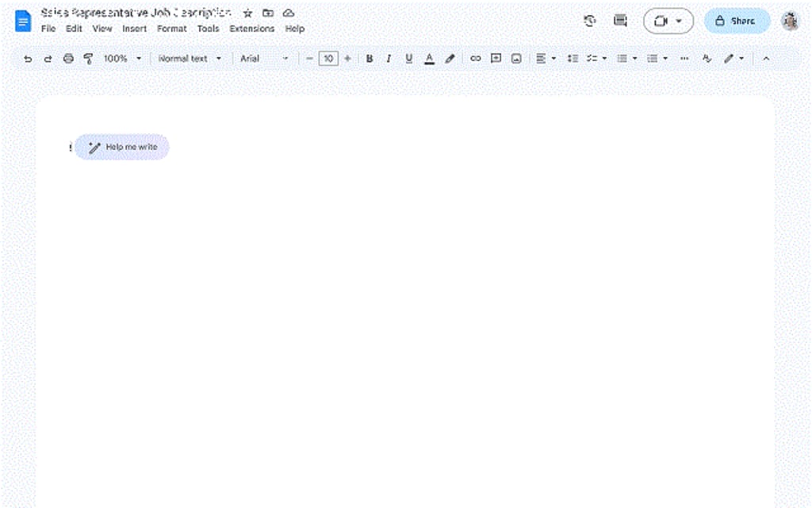Open the comments history icon

[620, 21]
